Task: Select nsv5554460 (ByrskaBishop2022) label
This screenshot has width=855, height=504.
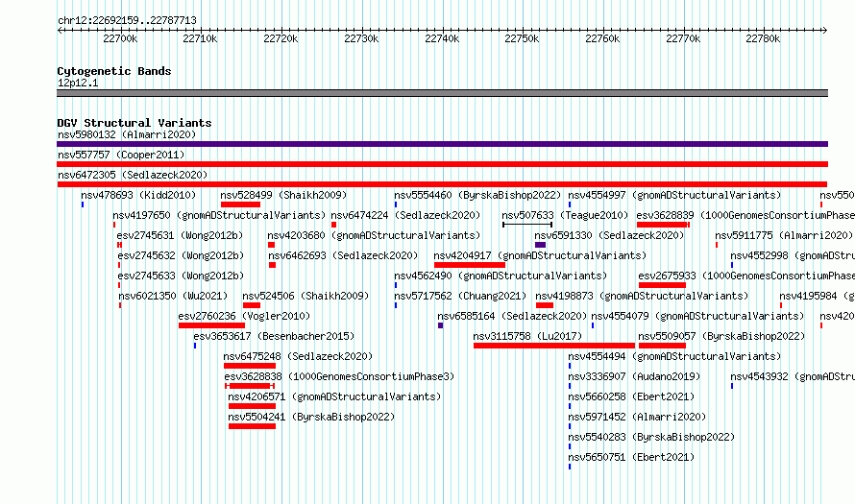Action: tap(477, 195)
